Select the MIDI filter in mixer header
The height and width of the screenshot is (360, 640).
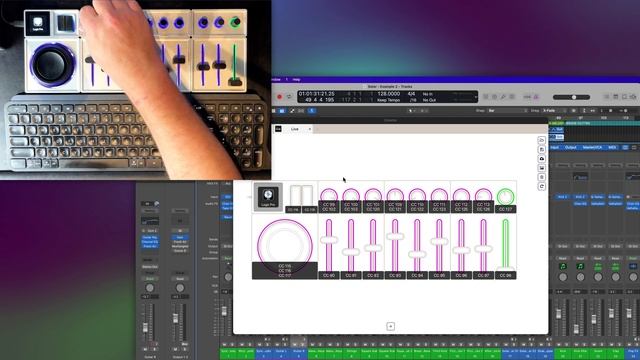[x=612, y=147]
